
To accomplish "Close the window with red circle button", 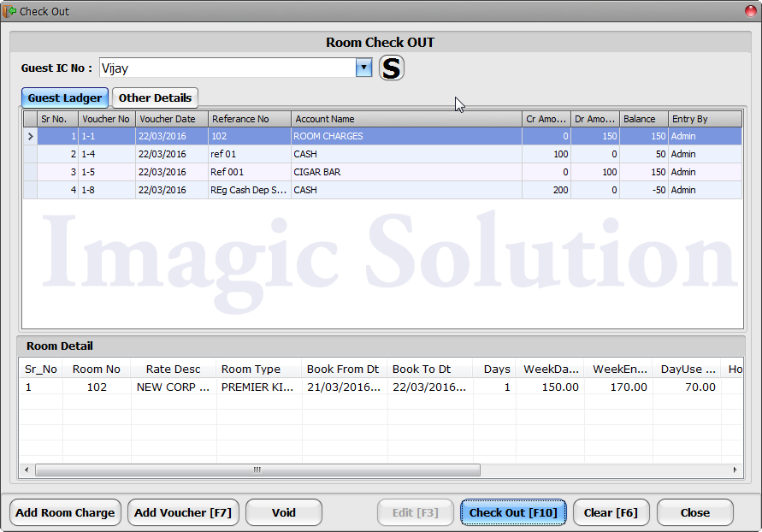I will [751, 10].
